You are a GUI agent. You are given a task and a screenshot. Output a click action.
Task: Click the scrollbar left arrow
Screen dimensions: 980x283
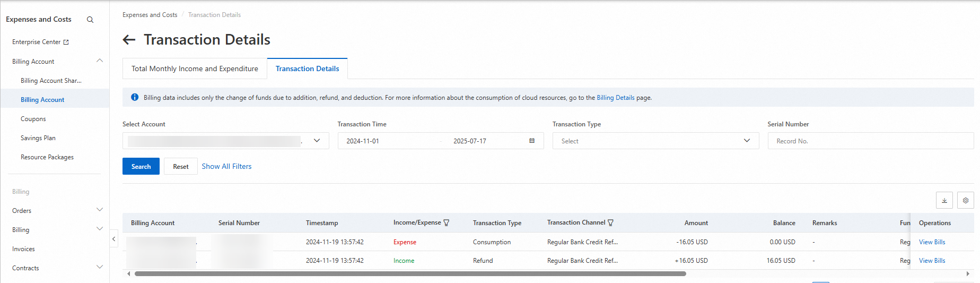coord(128,274)
